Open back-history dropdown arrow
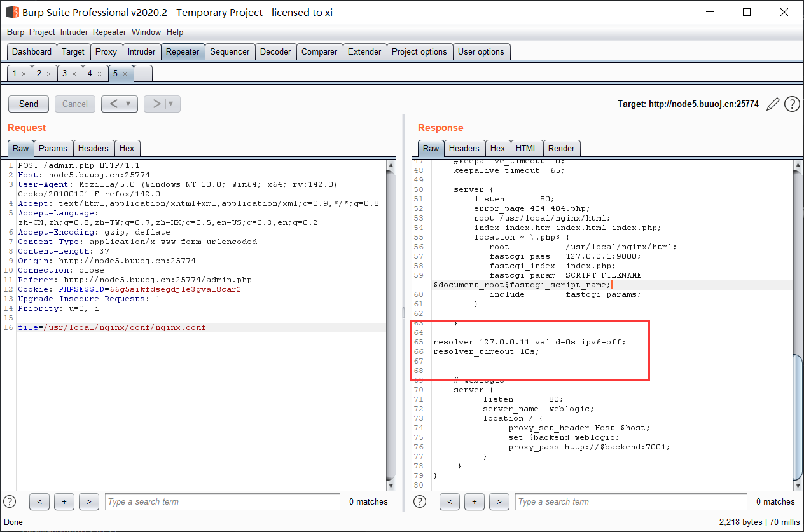804x532 pixels. coord(130,104)
